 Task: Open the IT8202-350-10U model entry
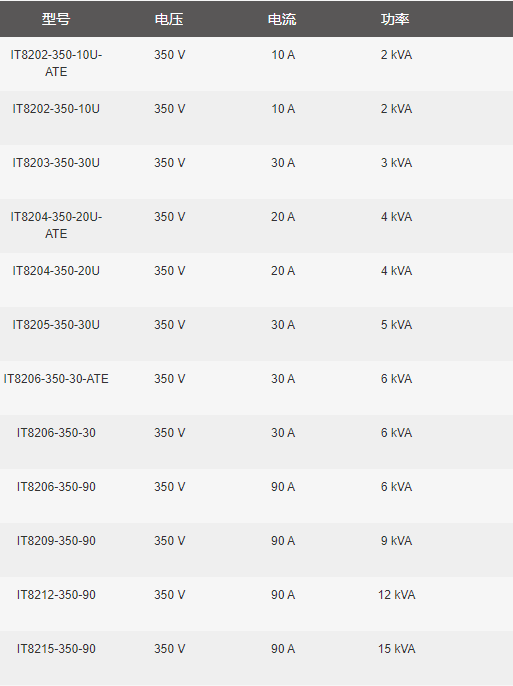coord(56,109)
